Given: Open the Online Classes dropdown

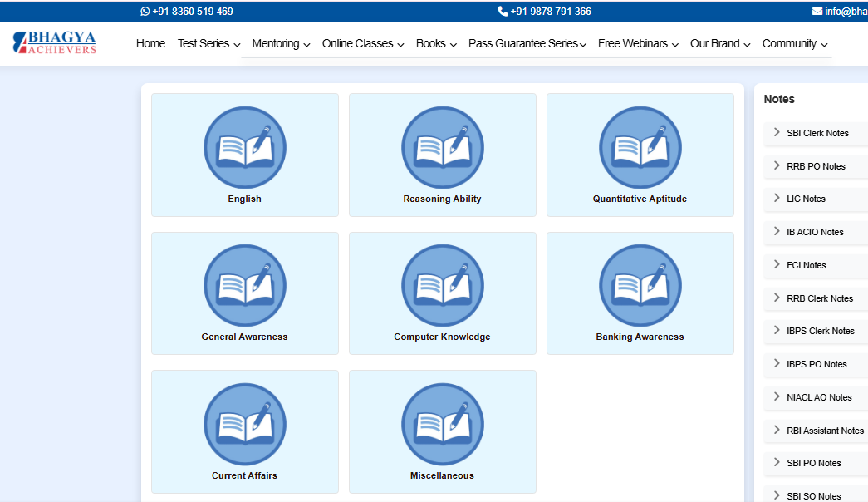Looking at the screenshot, I should coord(362,44).
